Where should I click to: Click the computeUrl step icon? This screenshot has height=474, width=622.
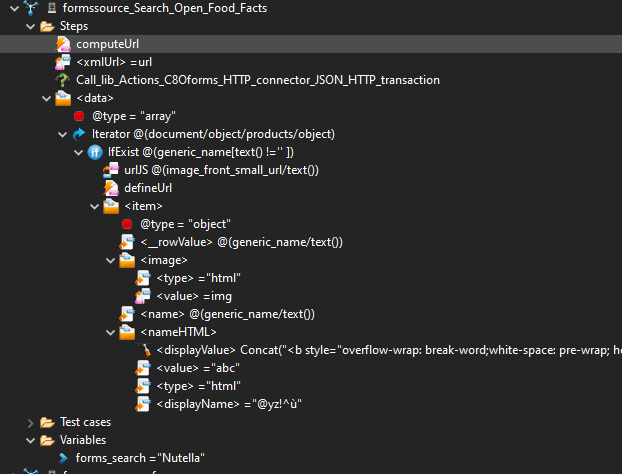tap(63, 44)
